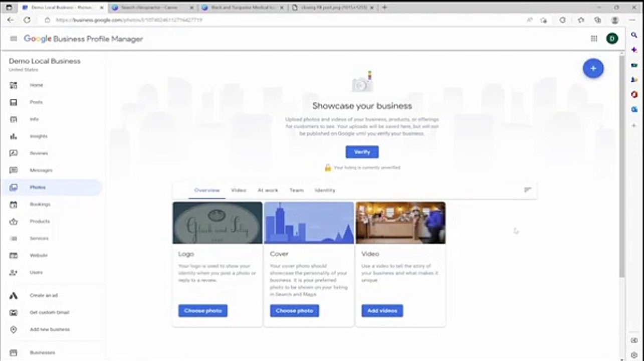Click the Businesses icon in sidebar
This screenshot has height=361, width=644.
tap(14, 353)
